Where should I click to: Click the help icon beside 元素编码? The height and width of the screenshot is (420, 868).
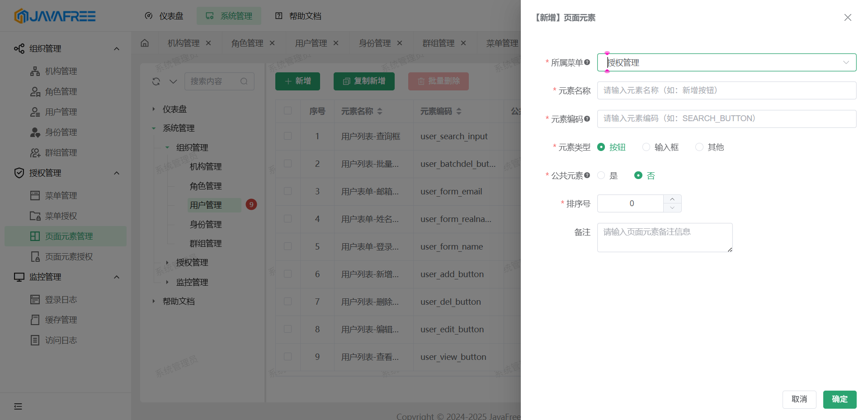pos(587,119)
